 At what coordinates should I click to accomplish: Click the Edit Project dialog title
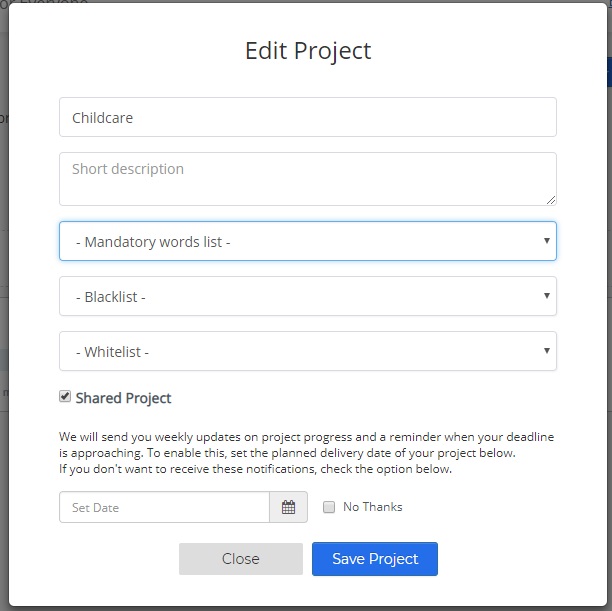click(308, 51)
